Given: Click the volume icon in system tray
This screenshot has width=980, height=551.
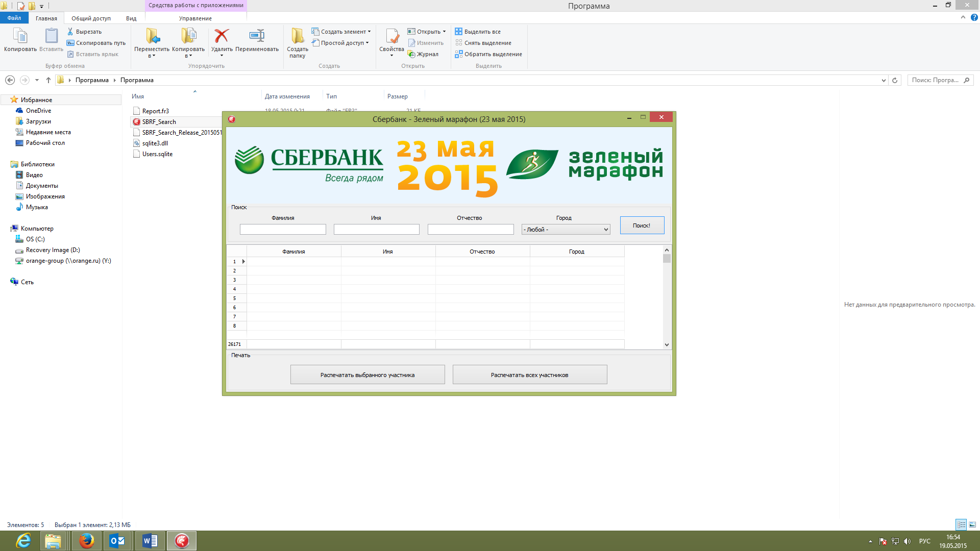Looking at the screenshot, I should [x=907, y=541].
